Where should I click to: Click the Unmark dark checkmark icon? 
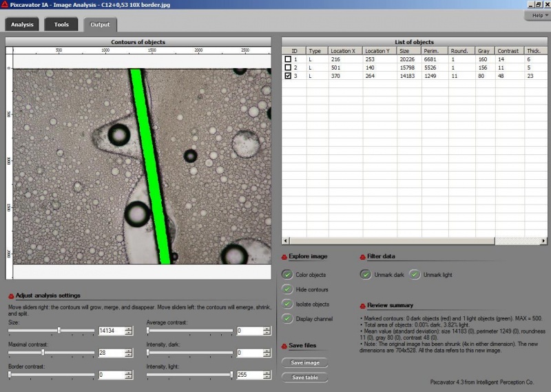pos(365,275)
